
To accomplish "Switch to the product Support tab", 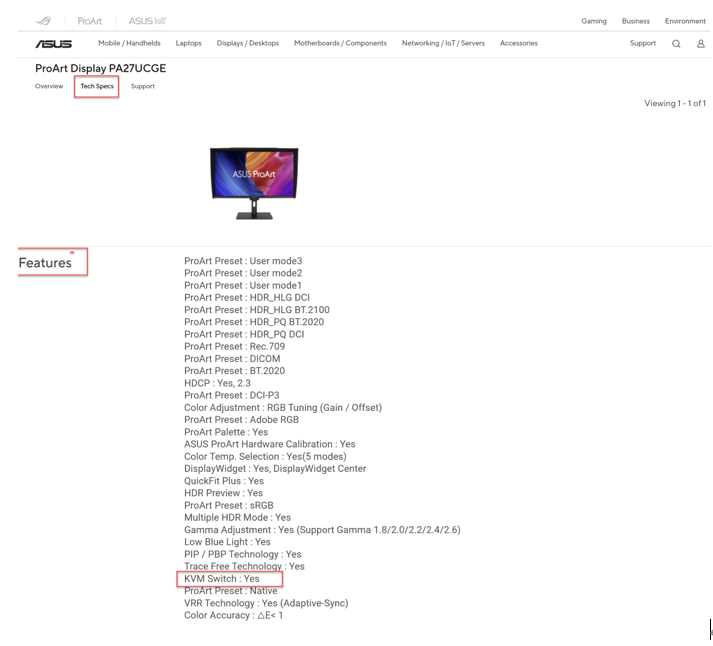I will 143,86.
